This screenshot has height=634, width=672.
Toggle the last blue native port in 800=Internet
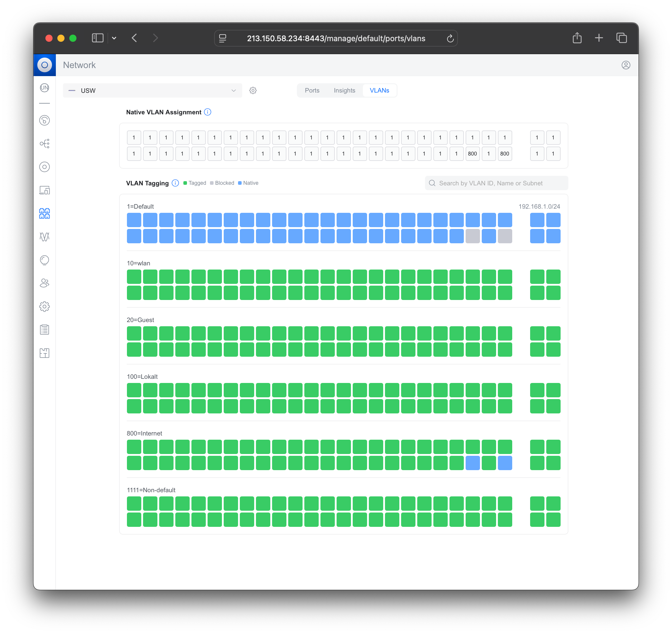[x=504, y=463]
